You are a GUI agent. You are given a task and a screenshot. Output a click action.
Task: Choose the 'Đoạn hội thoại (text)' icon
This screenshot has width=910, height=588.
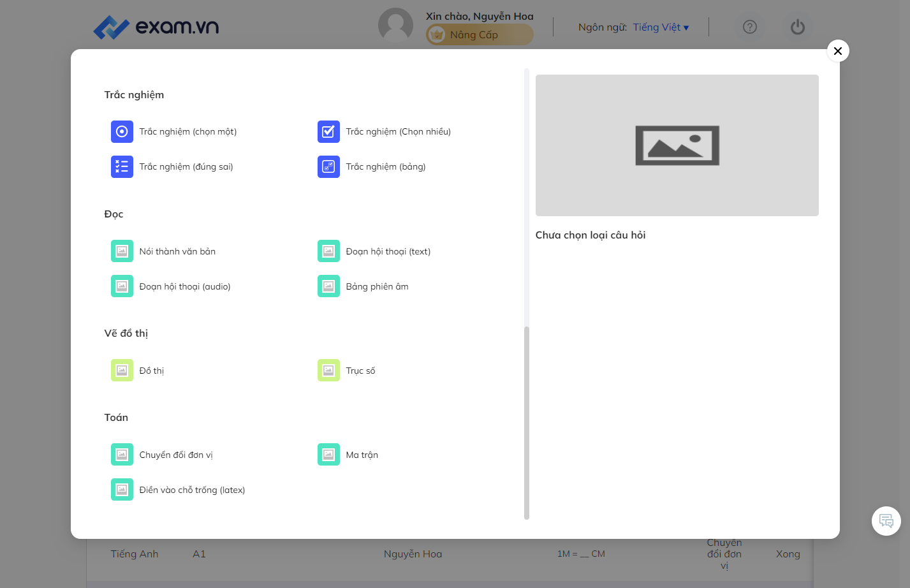pyautogui.click(x=328, y=251)
